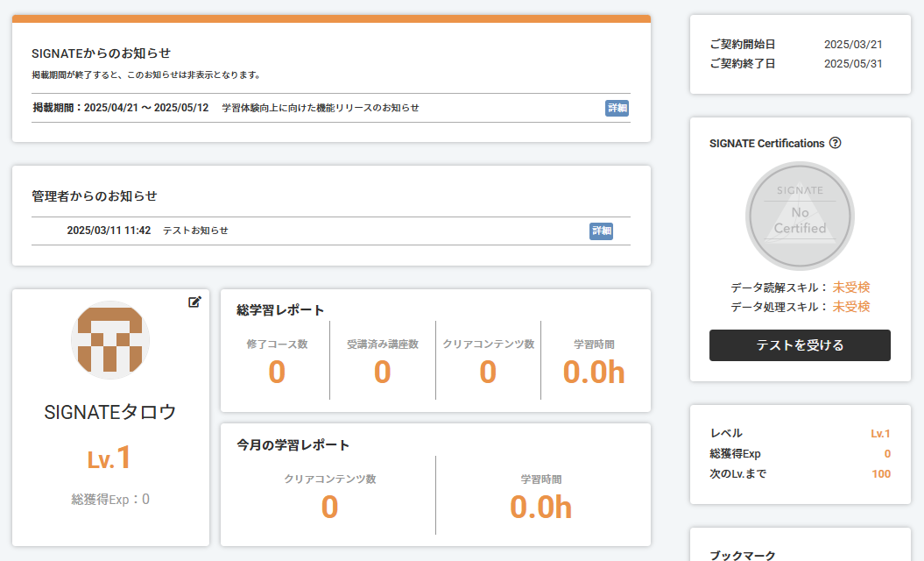
Task: Click the ご契約開始日 date 2025/03/21
Action: pyautogui.click(x=853, y=45)
